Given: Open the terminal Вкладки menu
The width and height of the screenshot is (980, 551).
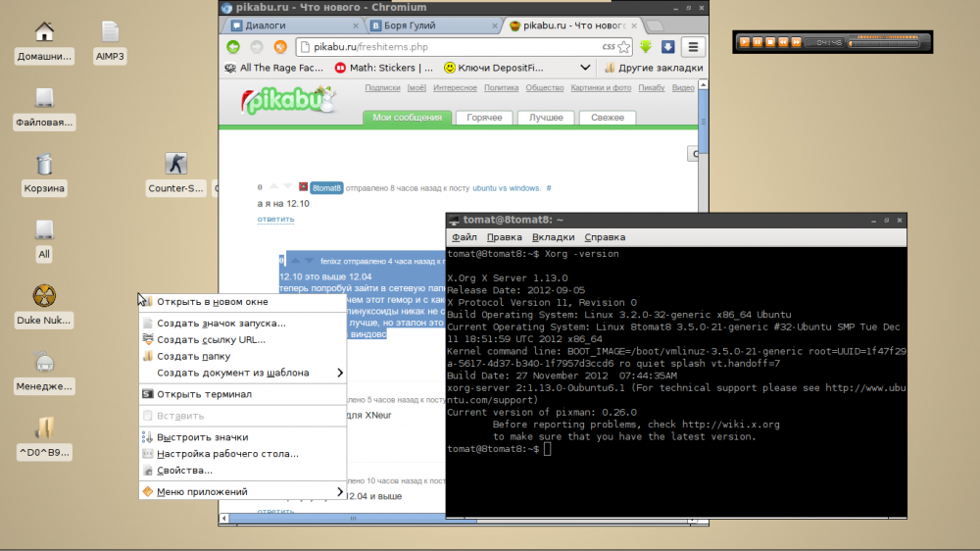Looking at the screenshot, I should [x=553, y=237].
